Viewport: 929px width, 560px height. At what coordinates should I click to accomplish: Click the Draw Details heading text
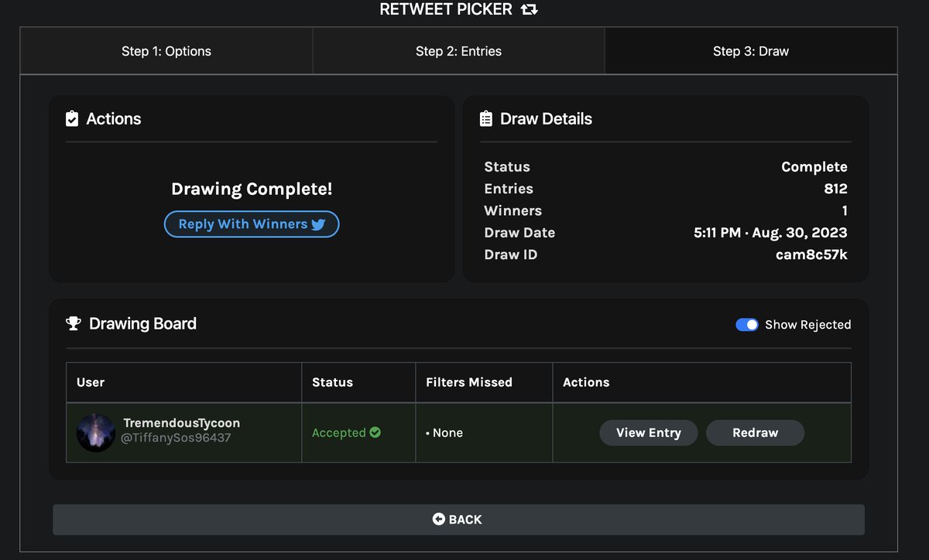tap(547, 119)
